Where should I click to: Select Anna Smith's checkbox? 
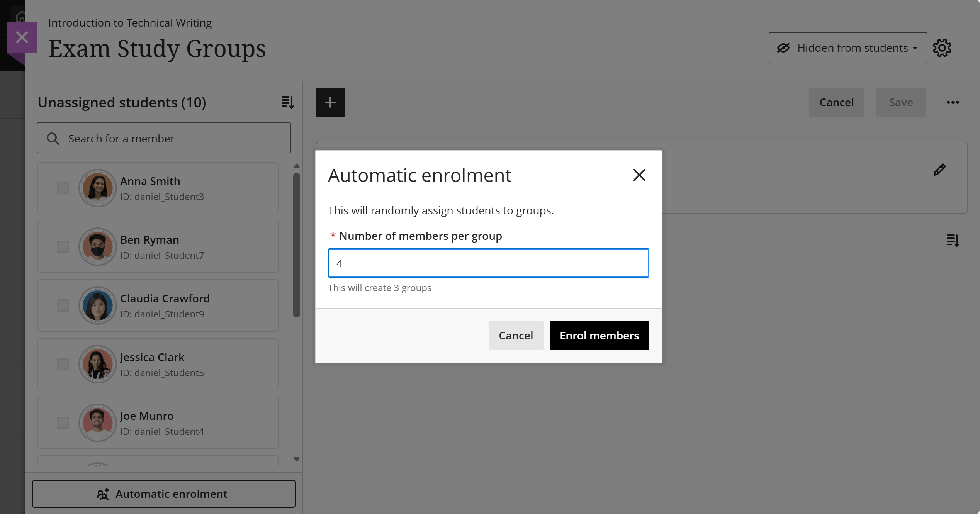pyautogui.click(x=63, y=188)
